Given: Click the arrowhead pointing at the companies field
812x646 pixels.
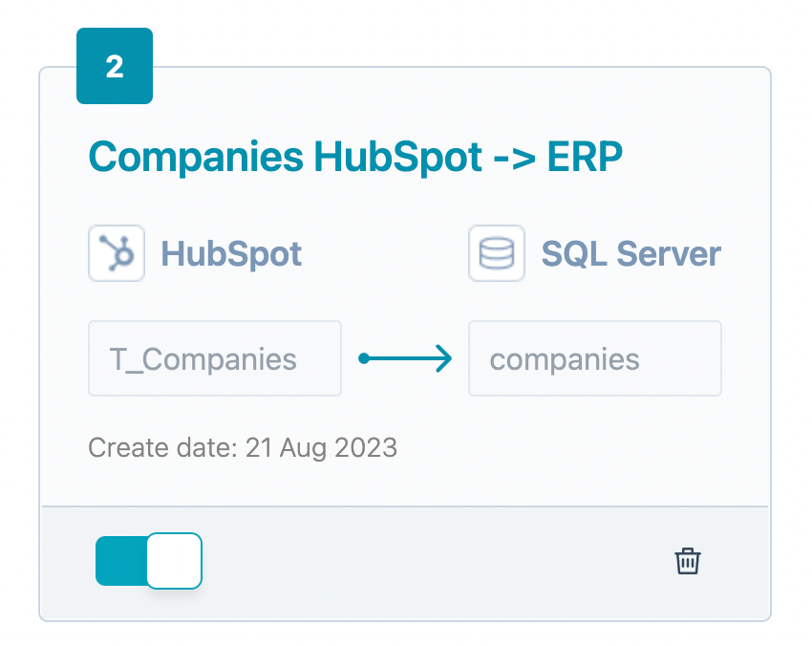Looking at the screenshot, I should 441,358.
